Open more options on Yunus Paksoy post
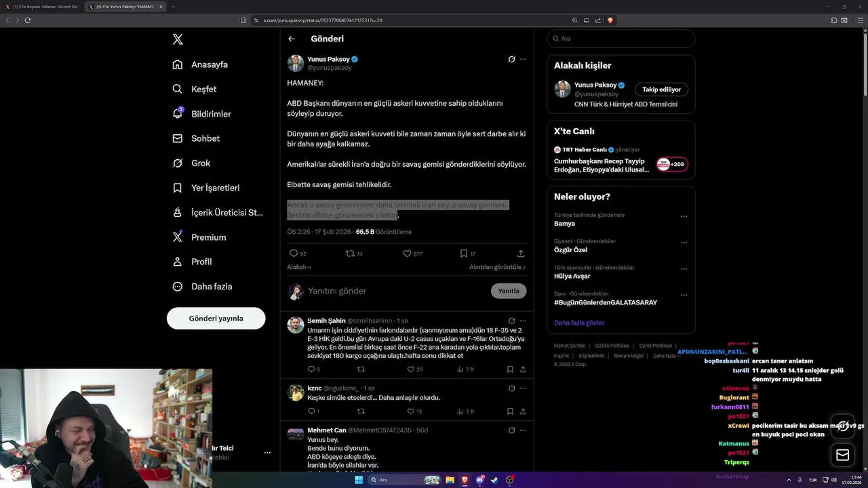This screenshot has width=868, height=488. (x=523, y=59)
